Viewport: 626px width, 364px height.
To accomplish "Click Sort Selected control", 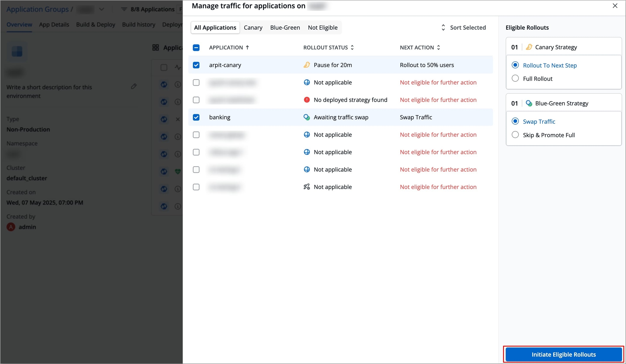I will coord(463,27).
